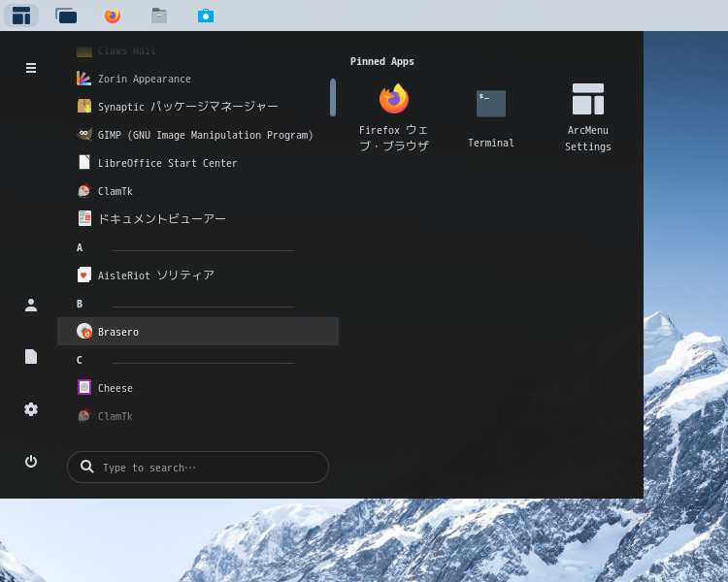This screenshot has height=582, width=728.
Task: Launch the pinned Terminal app
Action: click(x=491, y=117)
